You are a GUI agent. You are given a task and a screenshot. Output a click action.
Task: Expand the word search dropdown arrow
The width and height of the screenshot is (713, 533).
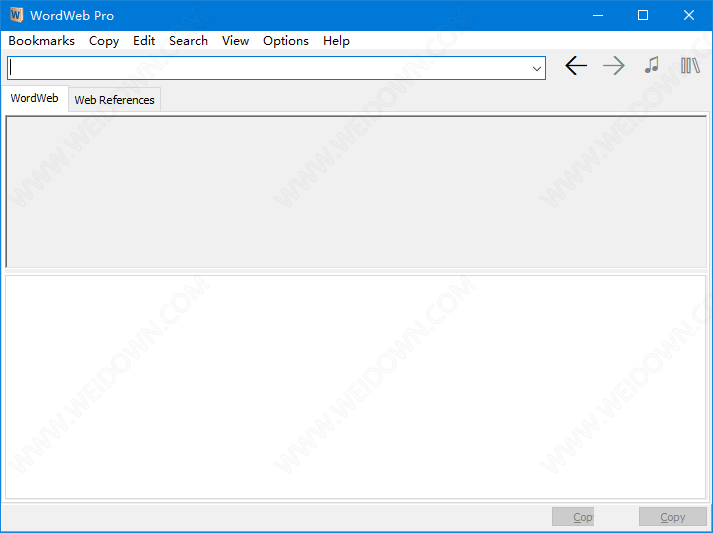pyautogui.click(x=537, y=68)
